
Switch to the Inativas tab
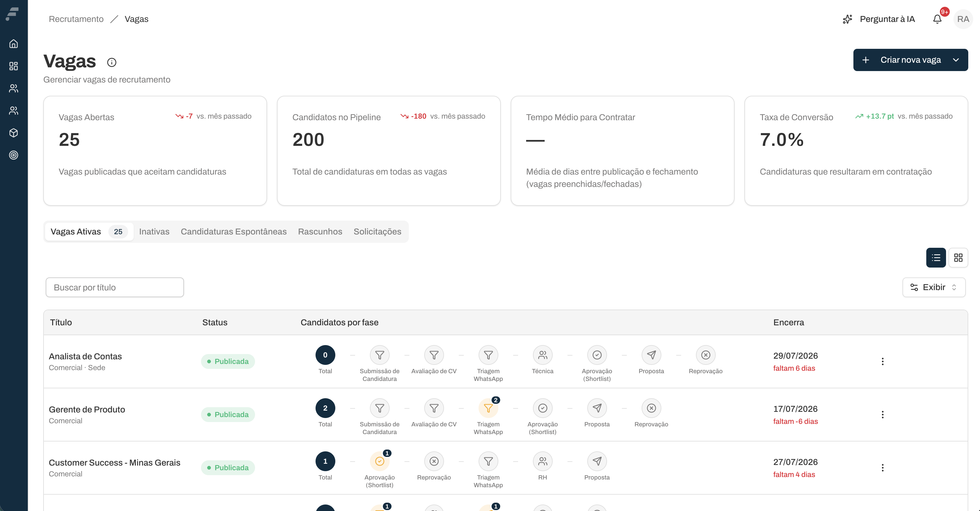point(154,231)
